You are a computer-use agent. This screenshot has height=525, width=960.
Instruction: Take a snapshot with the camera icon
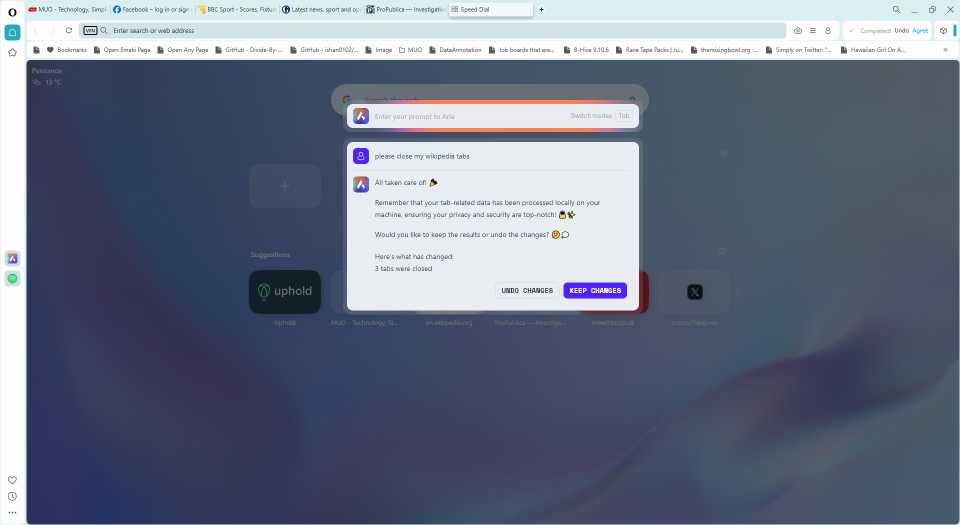(798, 30)
